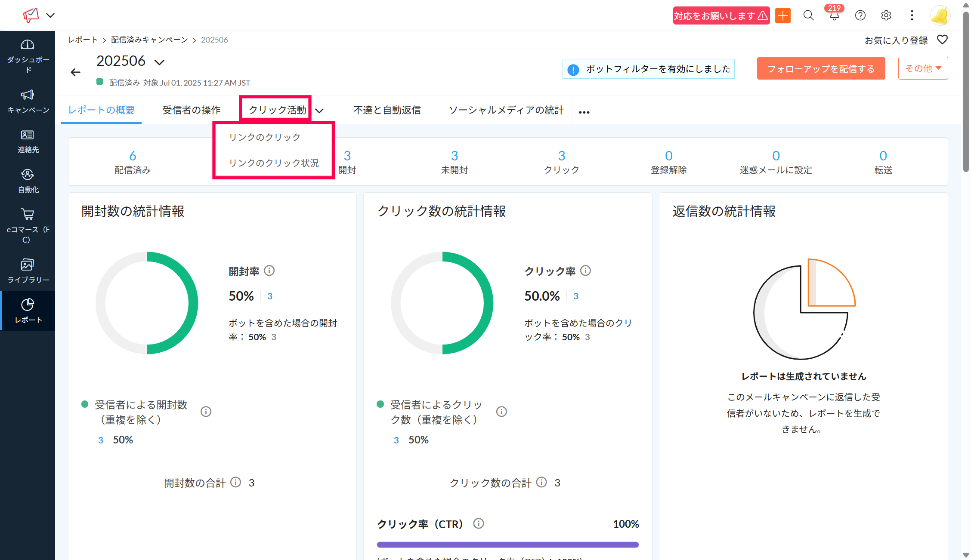Viewport: 971px width, 560px height.
Task: Expand the 202506 campaign title dropdown
Action: tap(160, 62)
